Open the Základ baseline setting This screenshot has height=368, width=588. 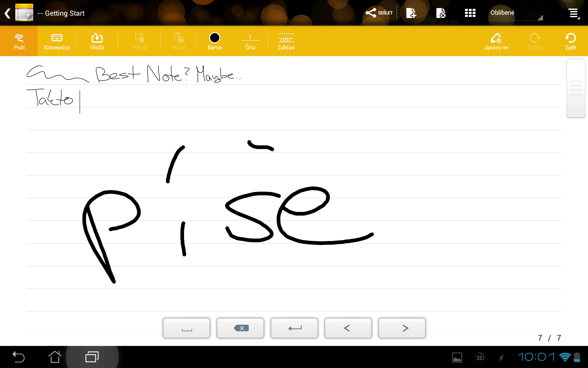(286, 41)
